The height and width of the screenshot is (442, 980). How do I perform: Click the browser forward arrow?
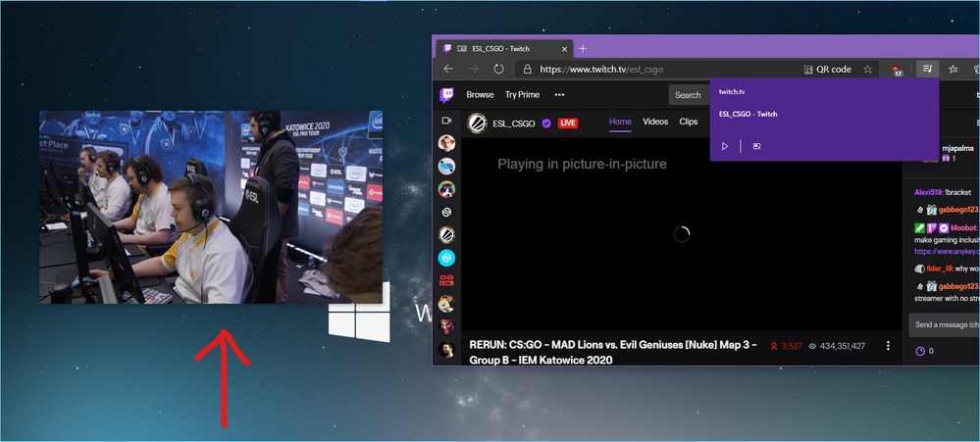point(473,70)
